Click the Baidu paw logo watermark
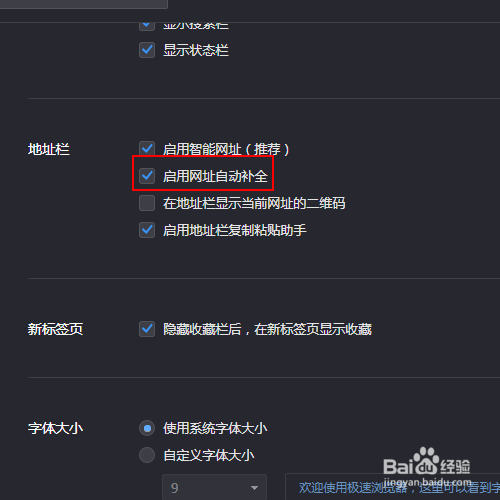 click(425, 460)
